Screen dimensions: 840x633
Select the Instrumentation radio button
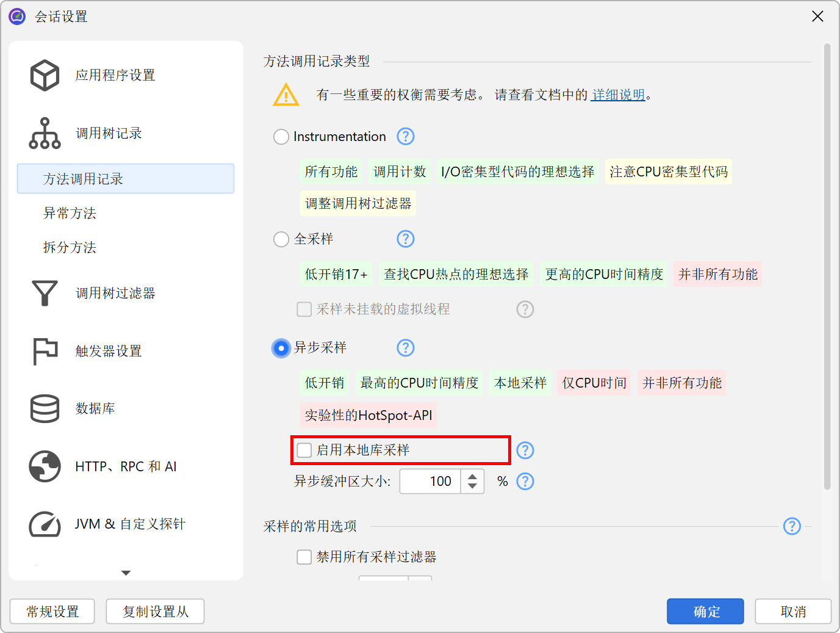(281, 137)
